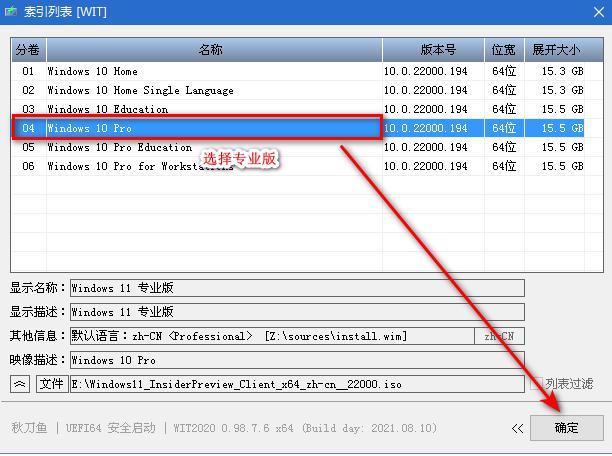
Task: Click the 位宽 column header
Action: click(x=504, y=50)
